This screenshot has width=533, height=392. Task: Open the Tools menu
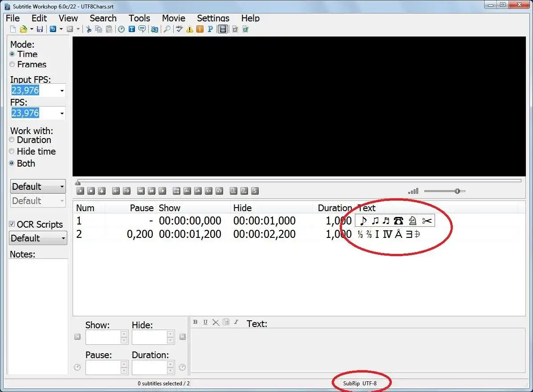(x=139, y=18)
